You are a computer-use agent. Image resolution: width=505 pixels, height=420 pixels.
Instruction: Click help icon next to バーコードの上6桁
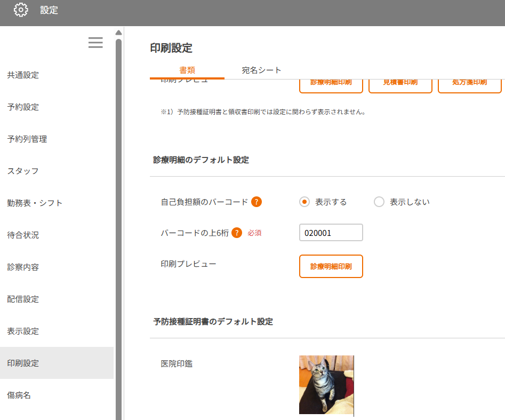click(237, 233)
